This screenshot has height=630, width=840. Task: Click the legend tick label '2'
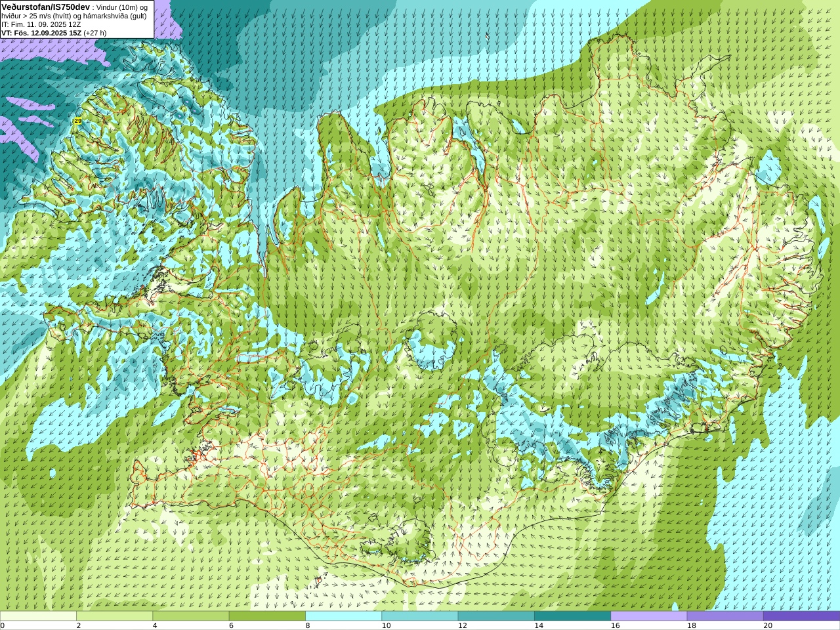tap(78, 625)
